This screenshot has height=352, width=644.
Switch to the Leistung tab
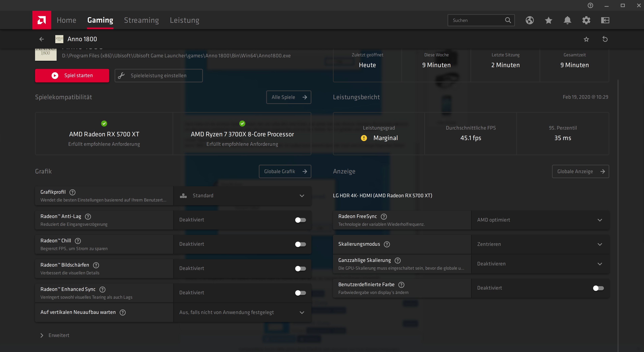pos(185,20)
